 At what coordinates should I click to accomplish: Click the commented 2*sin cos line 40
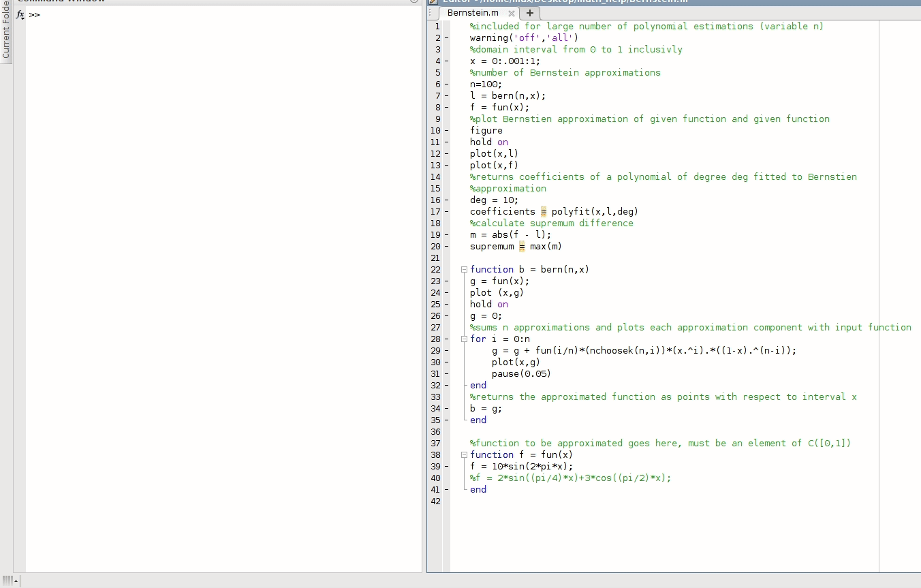click(x=570, y=478)
